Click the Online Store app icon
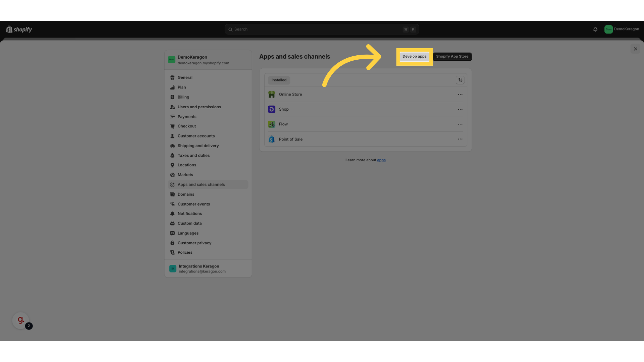The width and height of the screenshot is (644, 362). 272,95
